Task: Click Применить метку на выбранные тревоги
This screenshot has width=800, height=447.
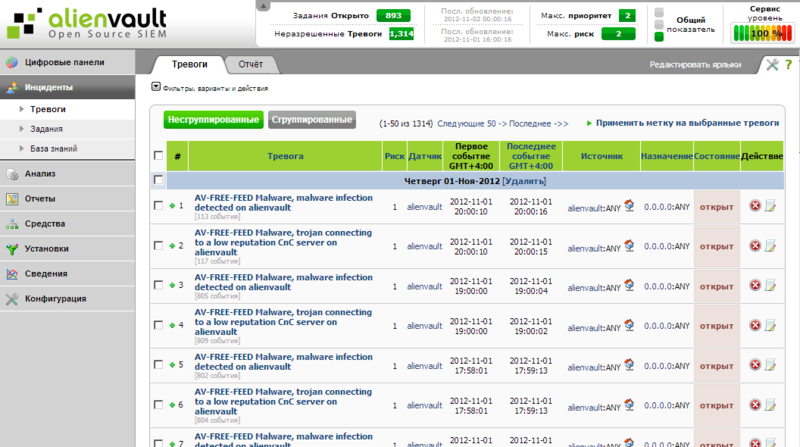Action: pyautogui.click(x=687, y=123)
